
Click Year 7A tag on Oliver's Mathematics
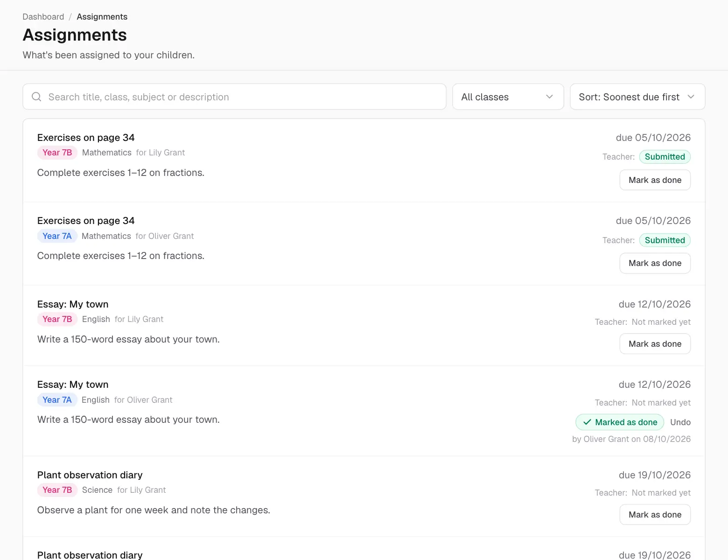(x=57, y=236)
